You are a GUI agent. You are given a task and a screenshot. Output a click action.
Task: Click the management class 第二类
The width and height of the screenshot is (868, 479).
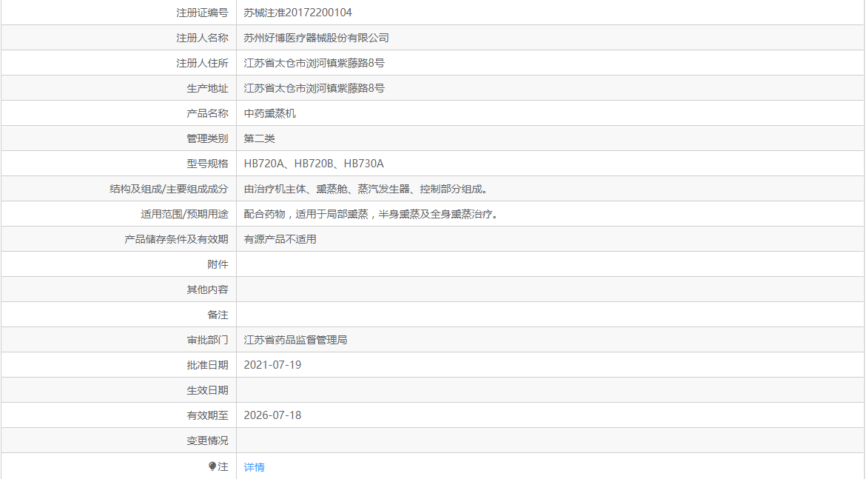coord(259,138)
